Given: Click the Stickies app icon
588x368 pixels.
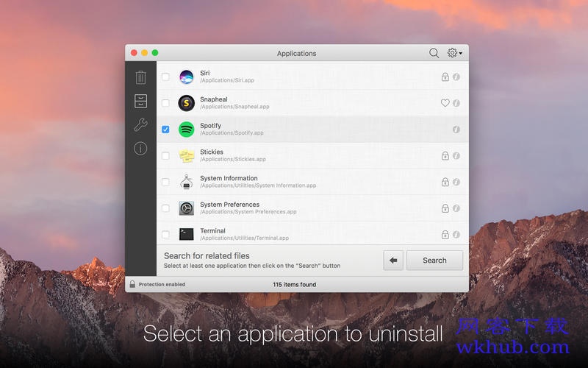Looking at the screenshot, I should (x=187, y=155).
